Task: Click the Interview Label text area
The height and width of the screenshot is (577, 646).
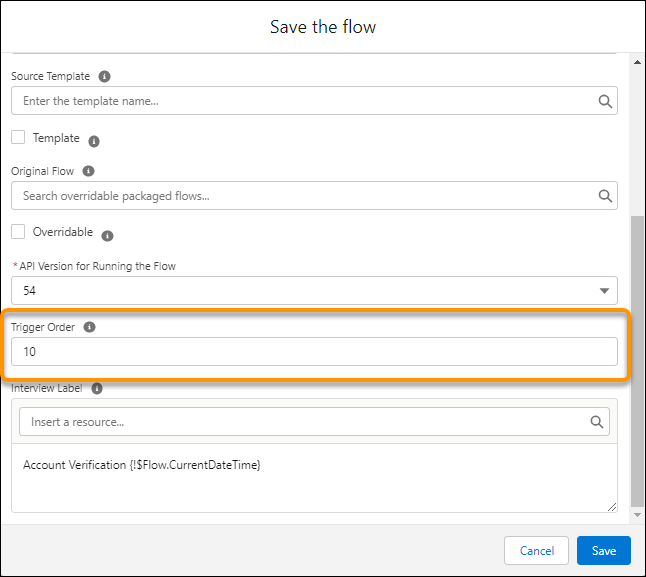Action: point(314,478)
